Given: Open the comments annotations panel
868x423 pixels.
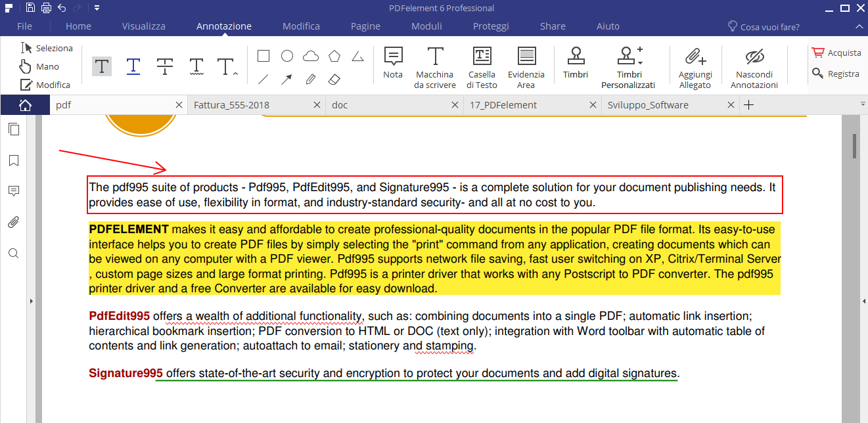Looking at the screenshot, I should click(x=13, y=191).
